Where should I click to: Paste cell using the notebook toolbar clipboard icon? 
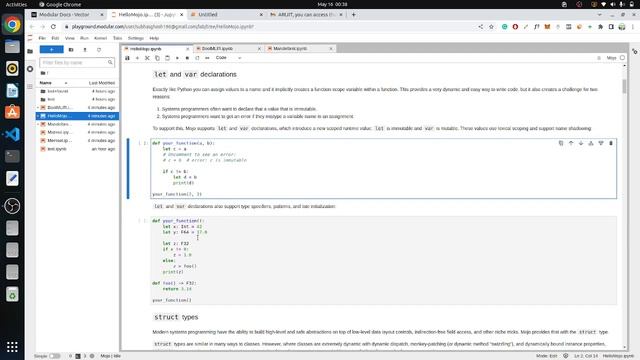pyautogui.click(x=167, y=58)
